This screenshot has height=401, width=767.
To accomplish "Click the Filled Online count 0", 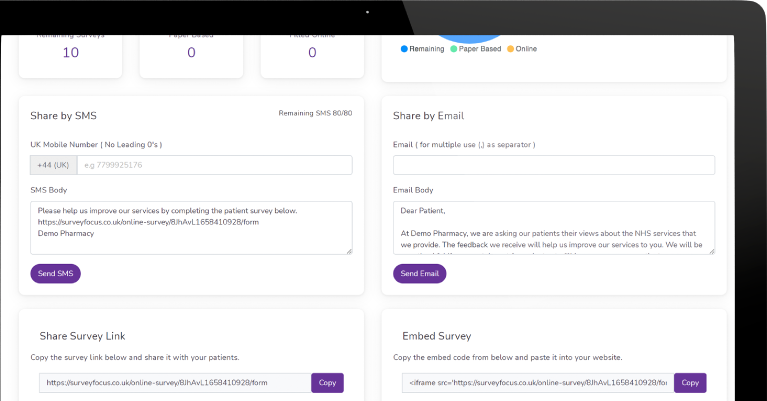I will 312,52.
